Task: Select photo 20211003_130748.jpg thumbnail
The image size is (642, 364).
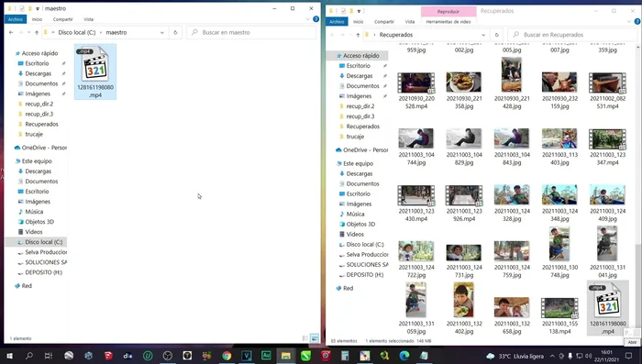Action: tap(559, 243)
